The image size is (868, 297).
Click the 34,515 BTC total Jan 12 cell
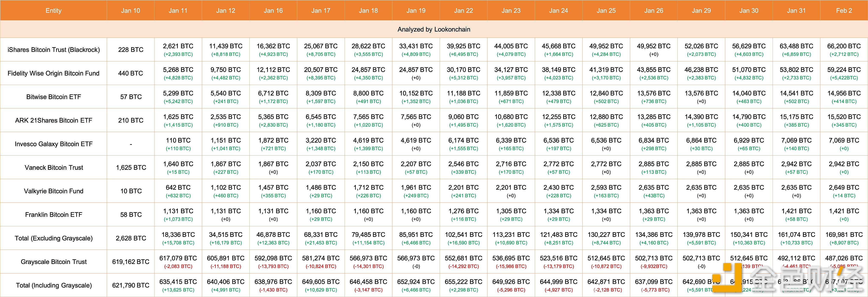tap(226, 238)
